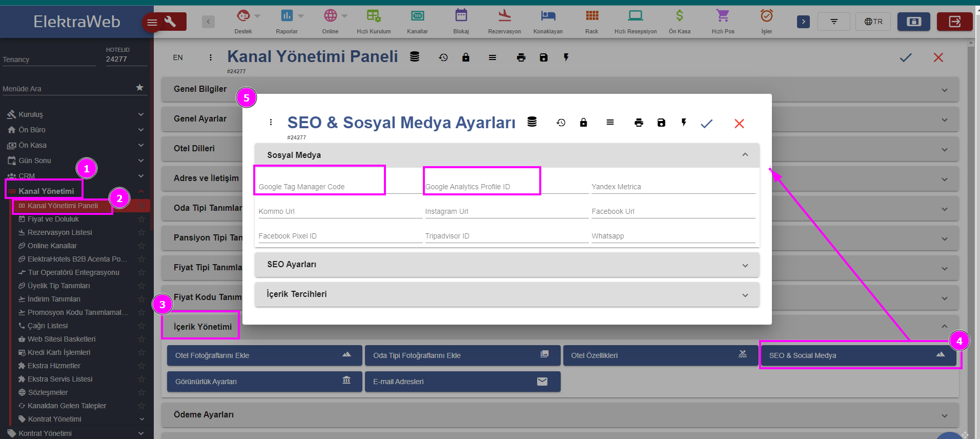Image resolution: width=980 pixels, height=439 pixels.
Task: Click the Menüde Ara search field
Action: tap(67, 89)
